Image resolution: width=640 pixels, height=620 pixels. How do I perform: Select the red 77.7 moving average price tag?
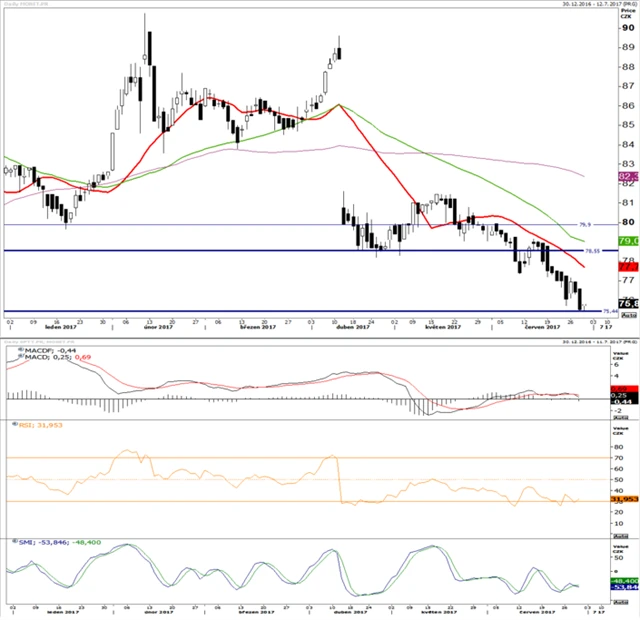[629, 267]
